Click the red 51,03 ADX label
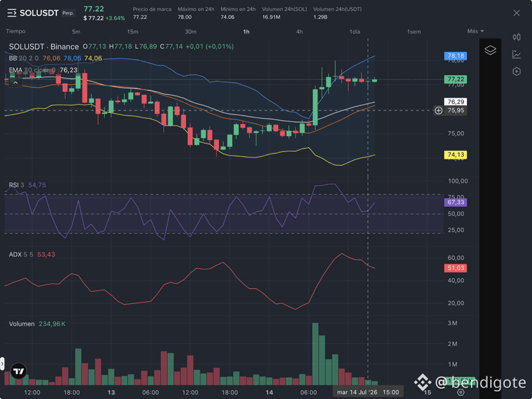532x399 pixels. point(456,268)
